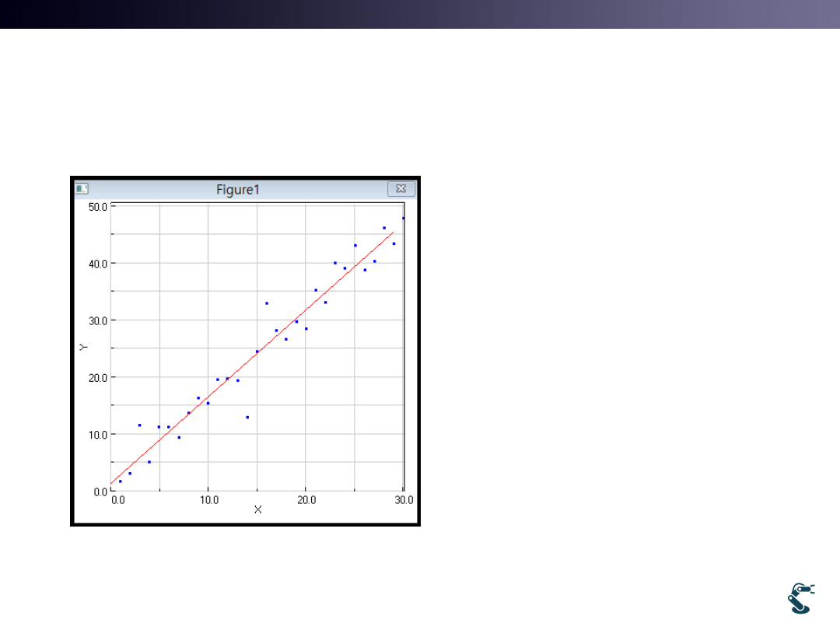Click the robot arm logo
Screen dimensions: 840x630
click(801, 598)
